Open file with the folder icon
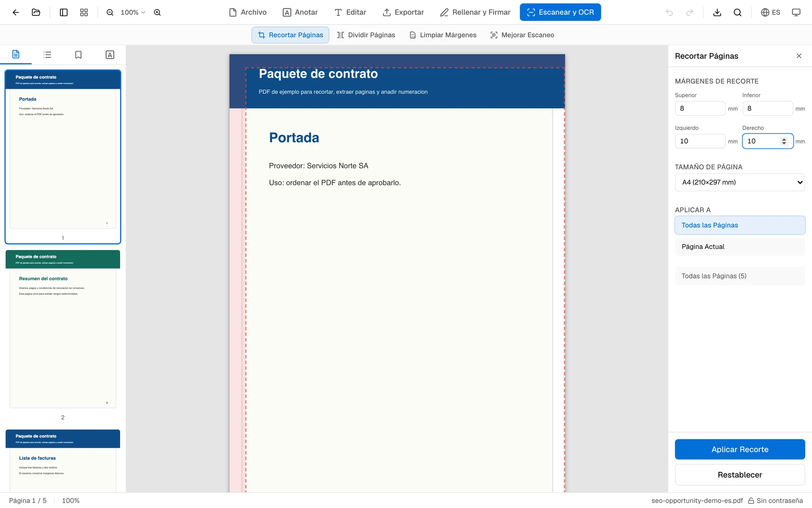 (36, 12)
